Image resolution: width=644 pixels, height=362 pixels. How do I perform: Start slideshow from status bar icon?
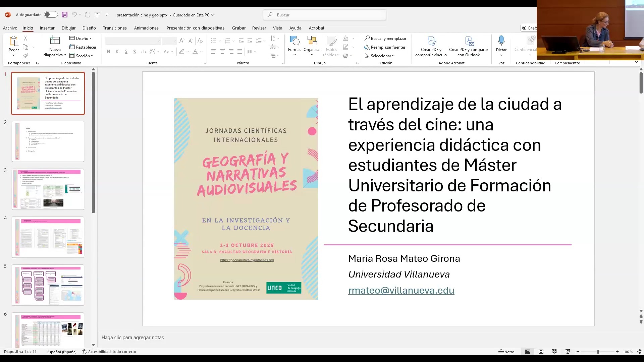coord(568,352)
